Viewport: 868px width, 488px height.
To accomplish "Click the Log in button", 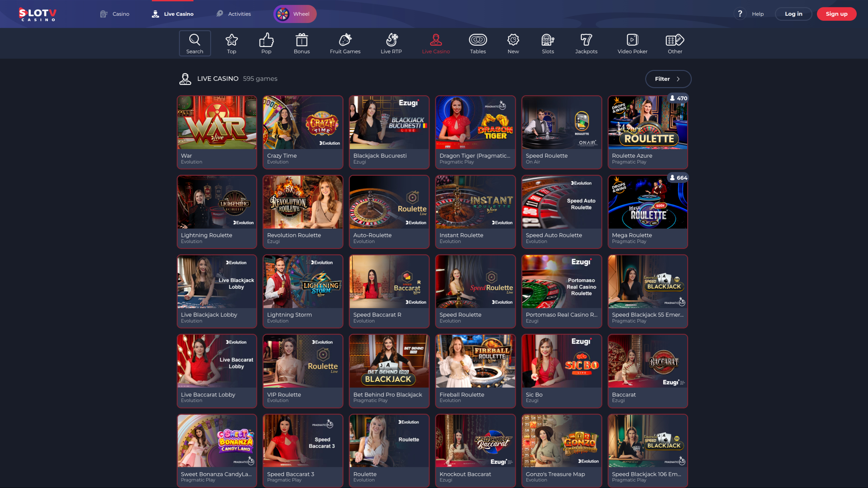I will [x=793, y=14].
